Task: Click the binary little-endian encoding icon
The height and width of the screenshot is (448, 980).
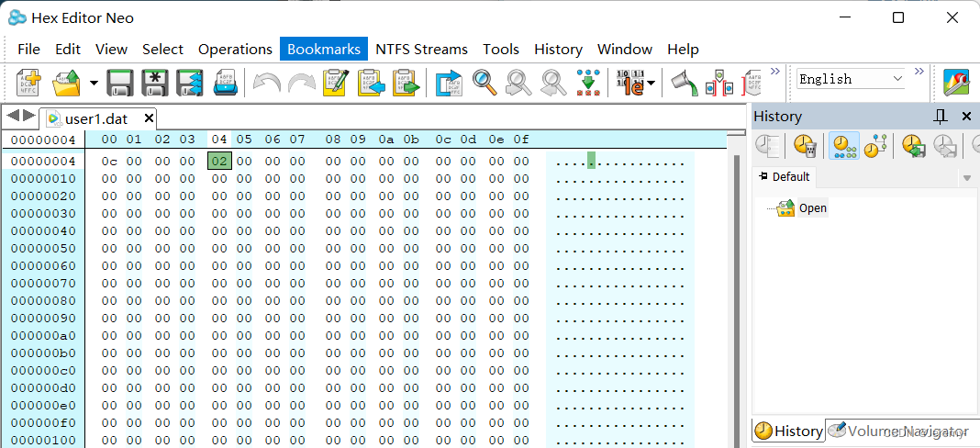Action: 630,82
